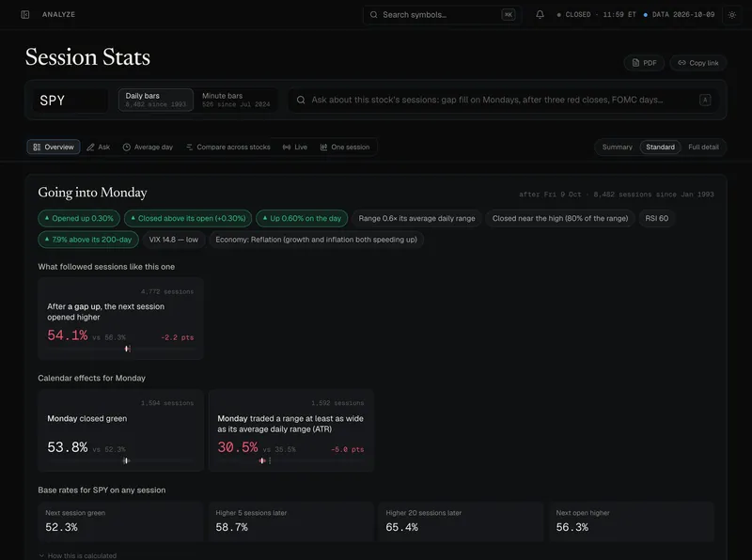Click the 7.9% above its 200-day chip
This screenshot has height=560, width=752.
point(88,240)
